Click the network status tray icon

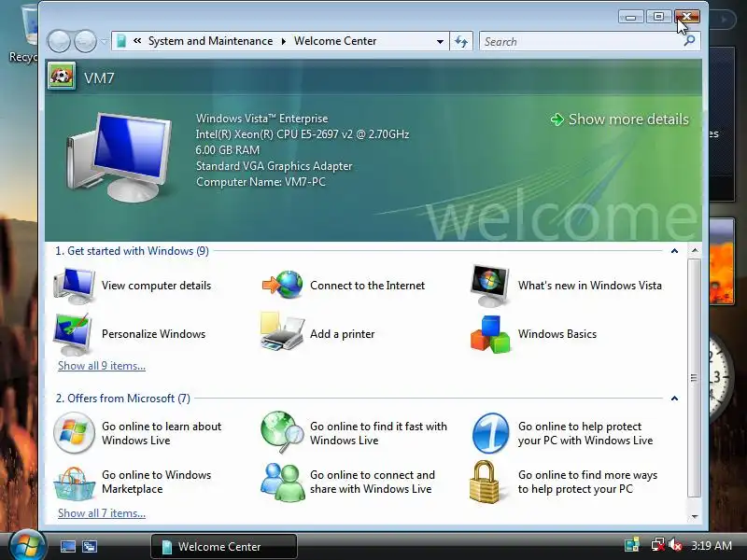658,545
